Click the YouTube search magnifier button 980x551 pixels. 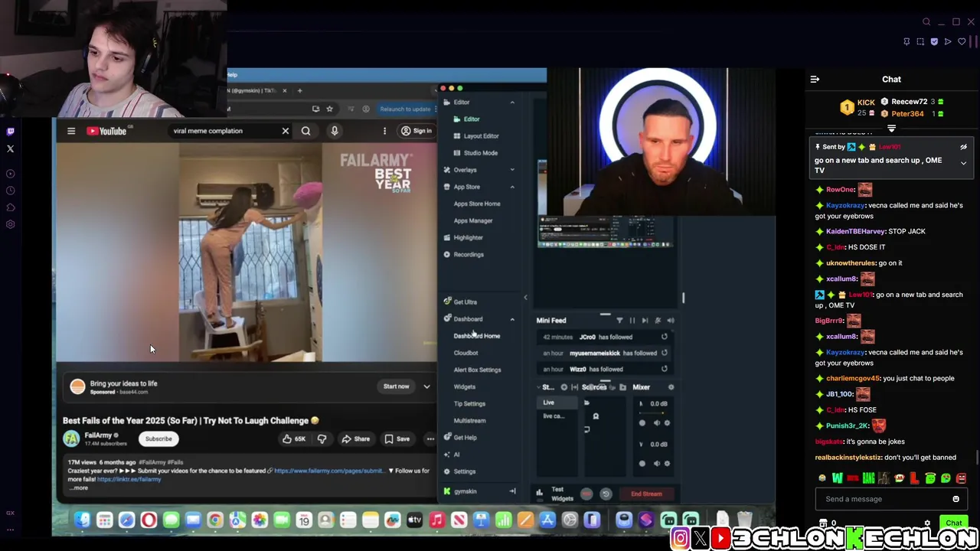(x=305, y=131)
